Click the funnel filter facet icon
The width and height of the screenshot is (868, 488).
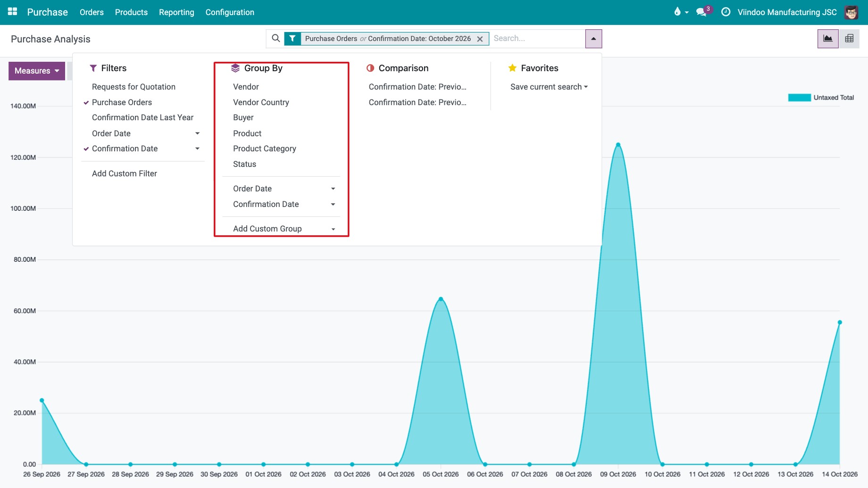point(292,39)
